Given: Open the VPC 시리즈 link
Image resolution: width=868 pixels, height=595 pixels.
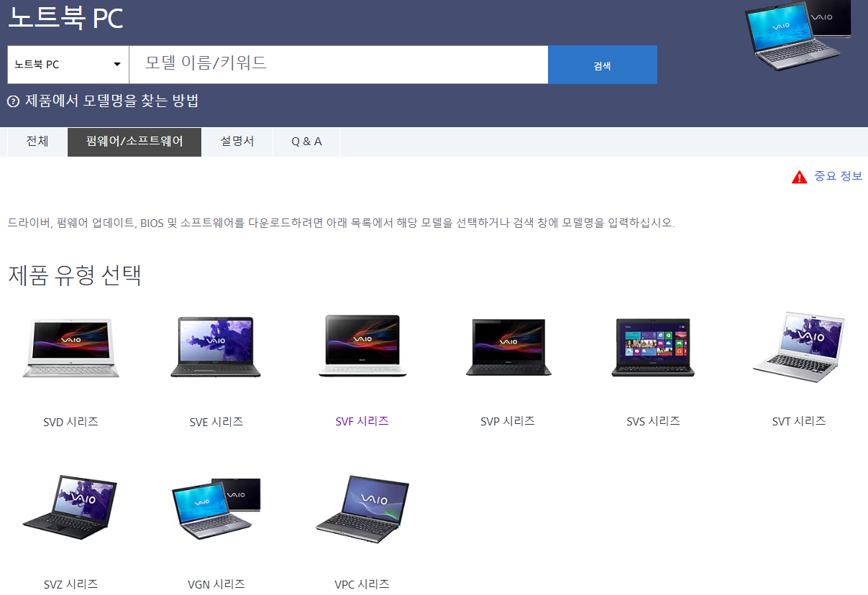Looking at the screenshot, I should pos(362,584).
